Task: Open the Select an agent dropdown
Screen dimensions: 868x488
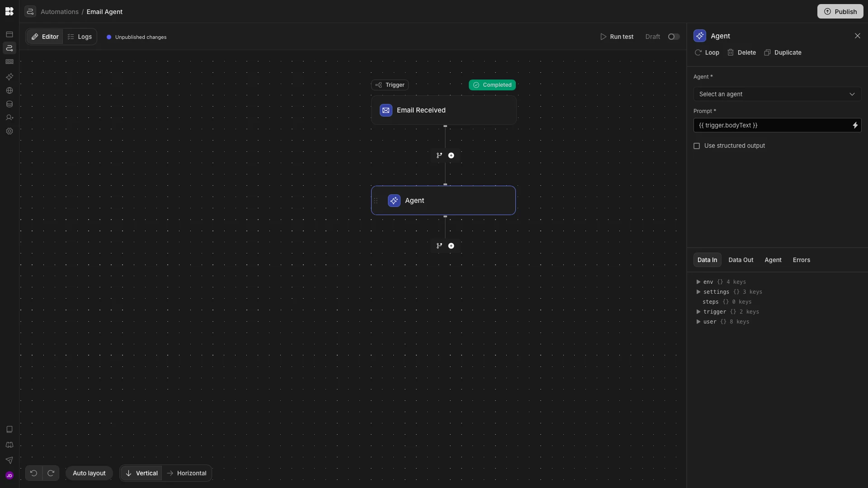Action: [777, 94]
